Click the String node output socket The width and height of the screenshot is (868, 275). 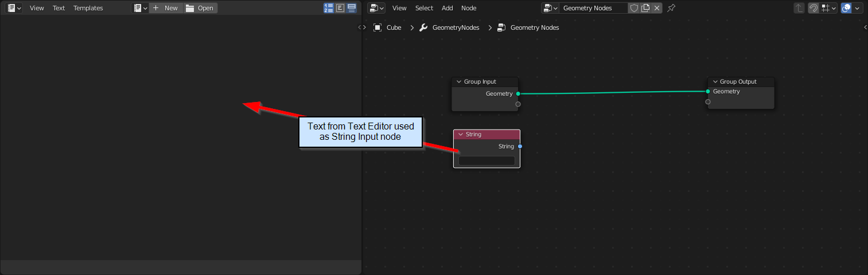click(x=520, y=147)
